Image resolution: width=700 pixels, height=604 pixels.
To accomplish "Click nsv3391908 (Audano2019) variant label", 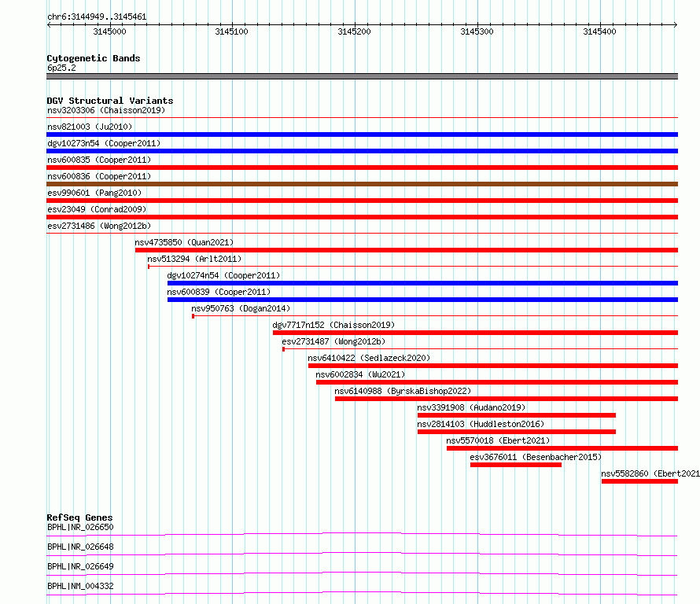I will pyautogui.click(x=471, y=407).
